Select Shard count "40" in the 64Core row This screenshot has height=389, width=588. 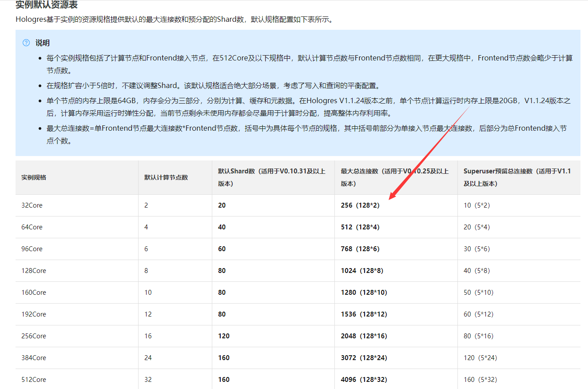(222, 227)
